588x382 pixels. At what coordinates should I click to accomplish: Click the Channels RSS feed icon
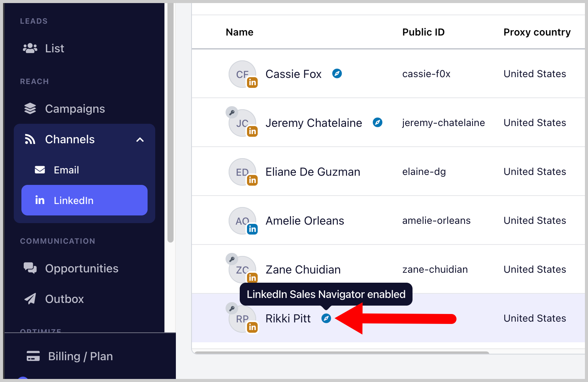30,139
